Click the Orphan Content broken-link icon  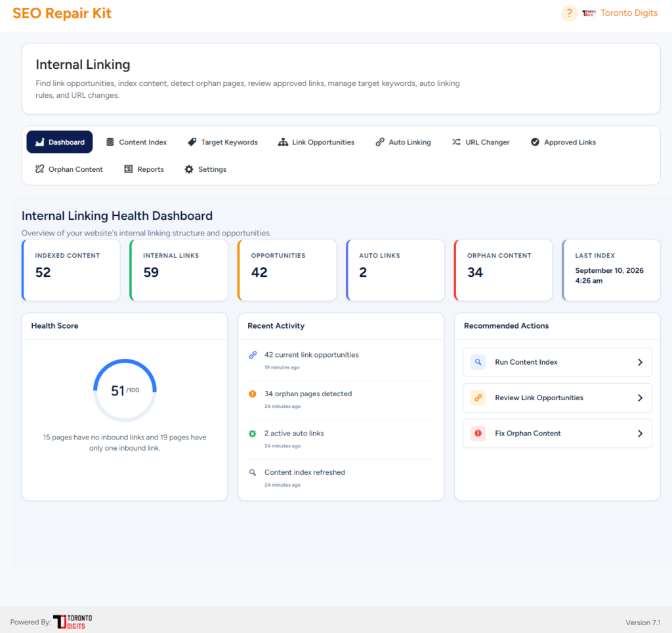[40, 169]
